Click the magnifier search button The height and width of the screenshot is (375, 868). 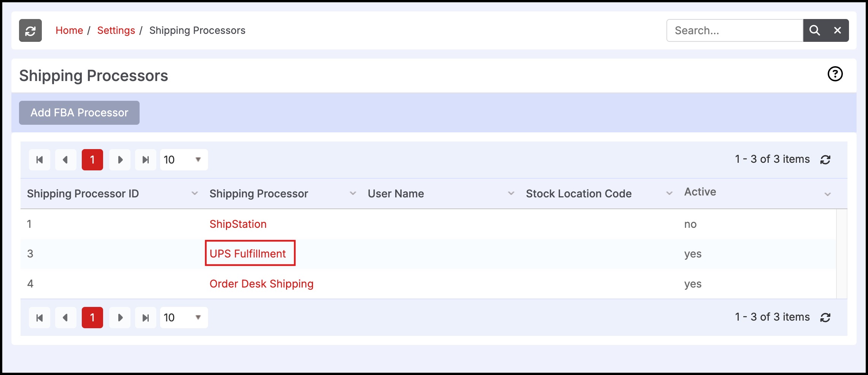pyautogui.click(x=814, y=30)
